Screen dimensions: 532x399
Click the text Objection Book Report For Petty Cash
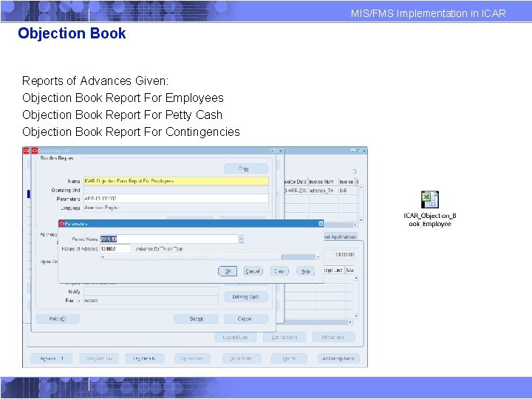pos(122,115)
